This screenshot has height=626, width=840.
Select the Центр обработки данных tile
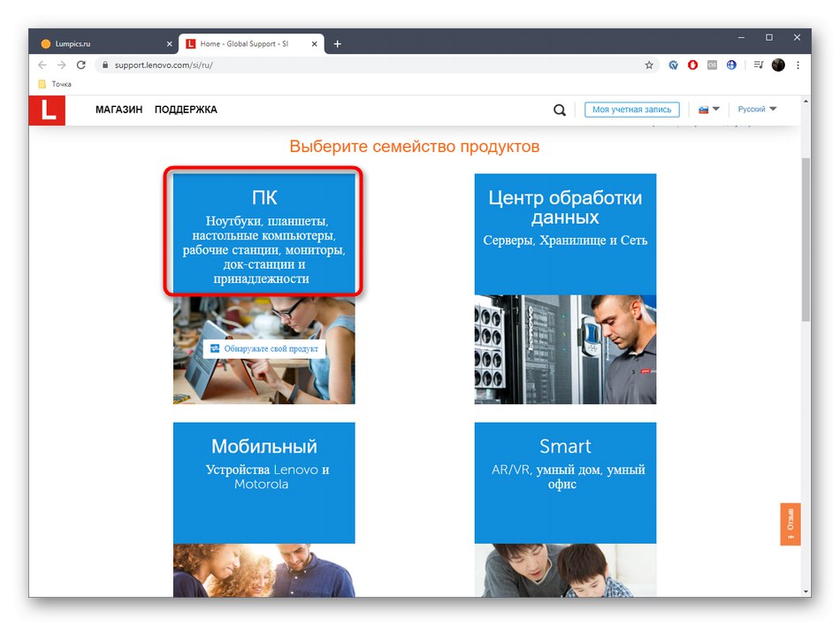[x=565, y=233]
